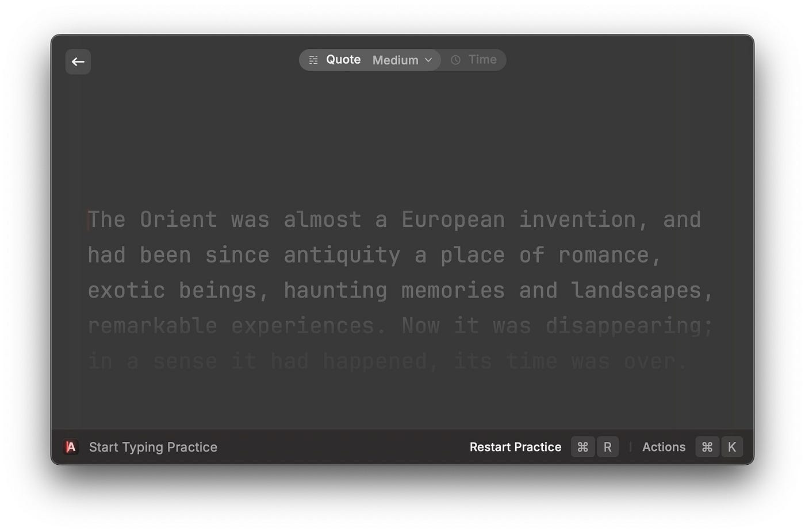Click the list icon beside Quote
Image resolution: width=805 pixels, height=532 pixels.
[x=313, y=60]
